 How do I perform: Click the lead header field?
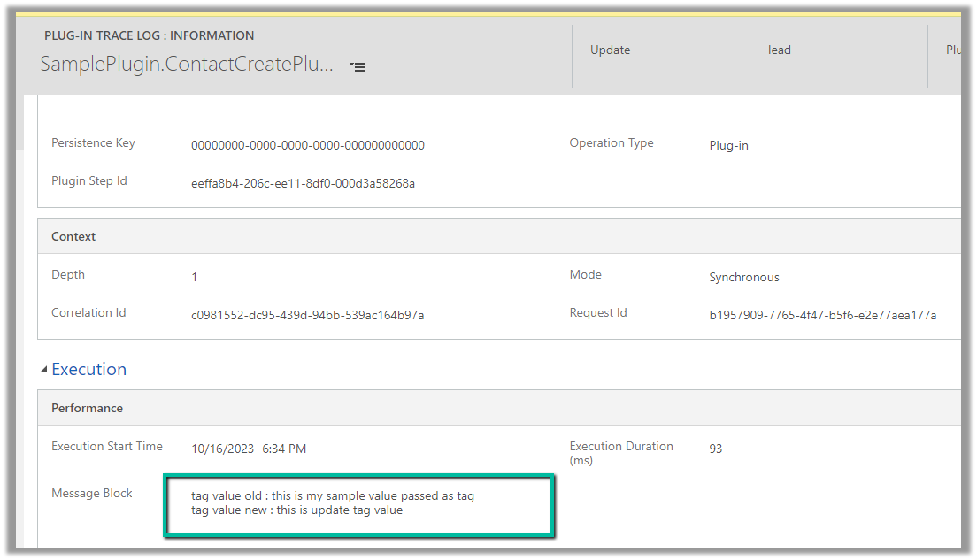click(x=779, y=50)
